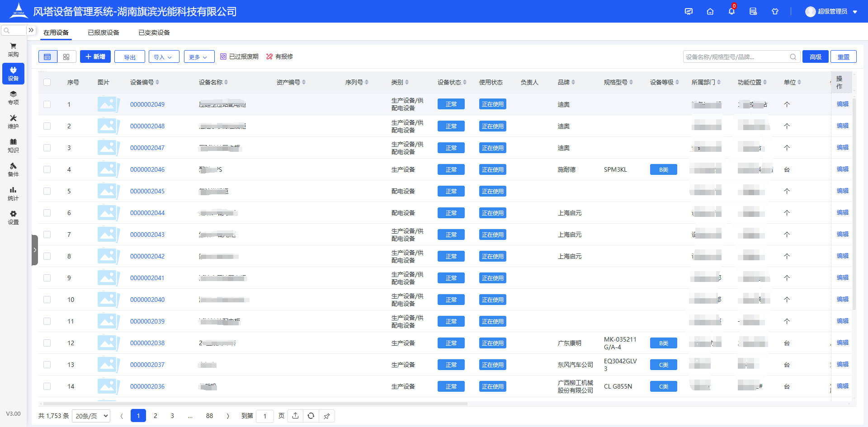Open the 统计 statistics module in sidebar
868x427 pixels.
pyautogui.click(x=13, y=193)
